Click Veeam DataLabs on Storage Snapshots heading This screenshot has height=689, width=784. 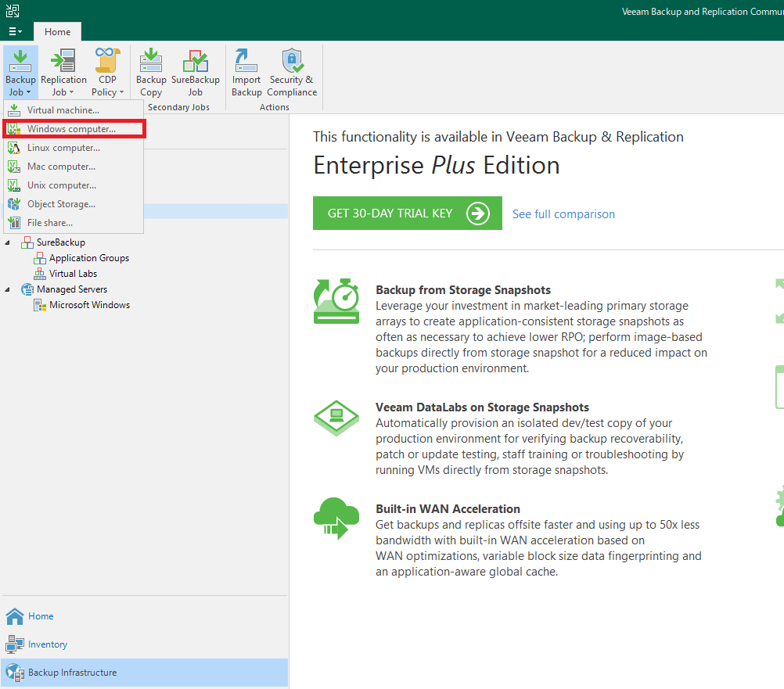(482, 407)
